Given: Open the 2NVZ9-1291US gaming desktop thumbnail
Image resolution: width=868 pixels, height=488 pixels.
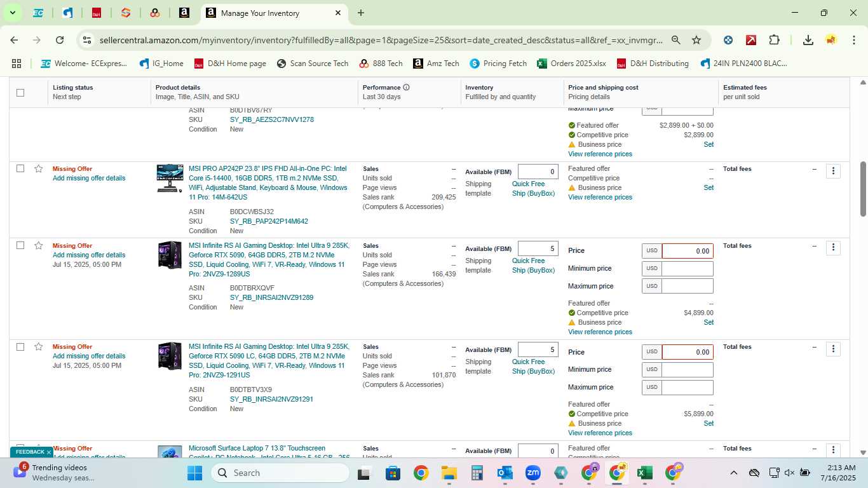Looking at the screenshot, I should tap(170, 356).
